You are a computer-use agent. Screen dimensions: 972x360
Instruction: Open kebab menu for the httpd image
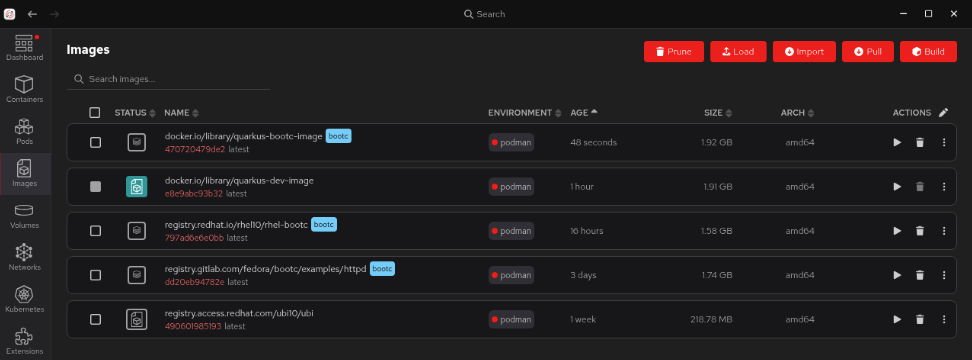click(x=944, y=275)
